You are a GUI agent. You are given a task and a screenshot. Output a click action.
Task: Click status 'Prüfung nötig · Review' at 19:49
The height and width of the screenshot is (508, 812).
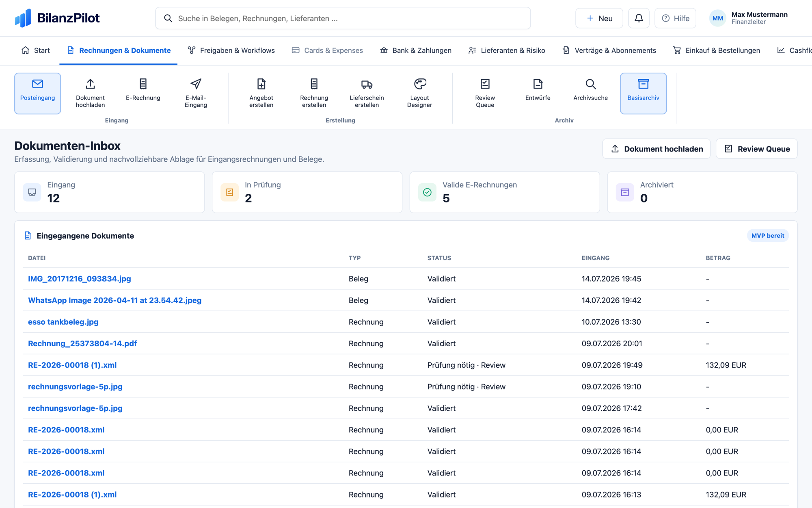(x=466, y=365)
